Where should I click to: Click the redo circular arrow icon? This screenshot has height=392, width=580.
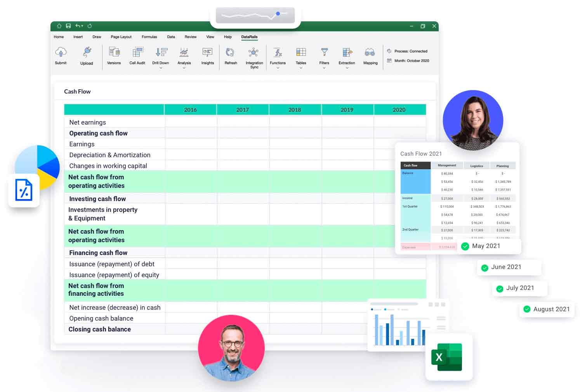(x=90, y=26)
